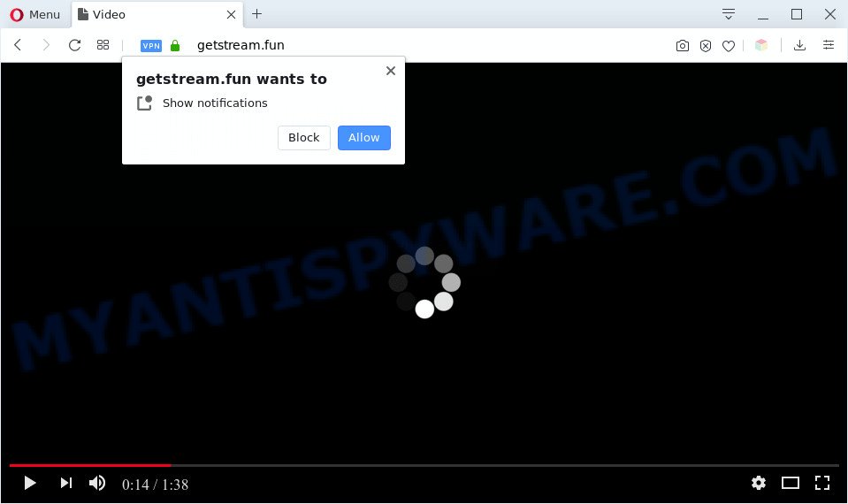This screenshot has height=504, width=848.
Task: Take a snapshot with camera icon
Action: pyautogui.click(x=683, y=46)
